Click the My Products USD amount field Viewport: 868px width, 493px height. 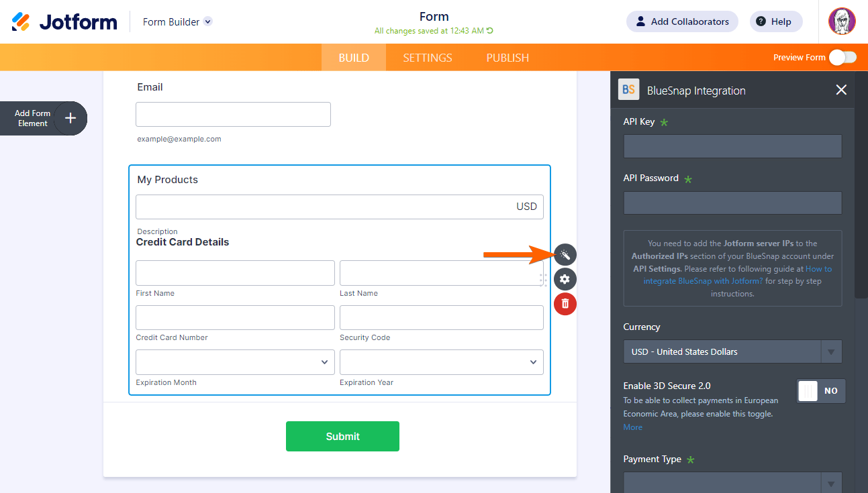[340, 207]
